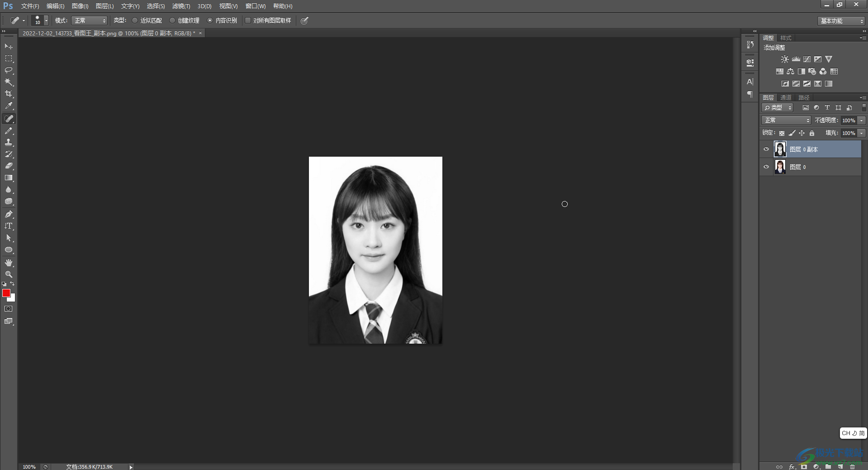Open the Character panel icon

coord(750,82)
